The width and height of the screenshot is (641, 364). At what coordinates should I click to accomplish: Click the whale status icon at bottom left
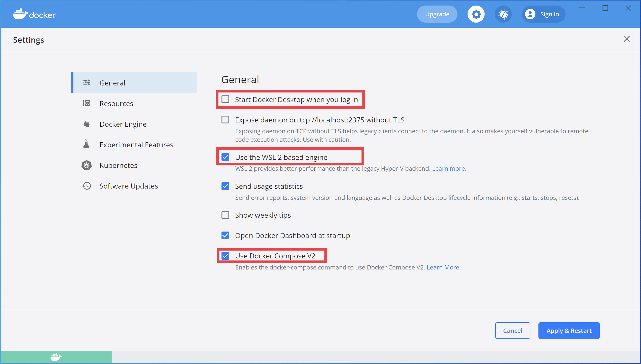(x=56, y=357)
